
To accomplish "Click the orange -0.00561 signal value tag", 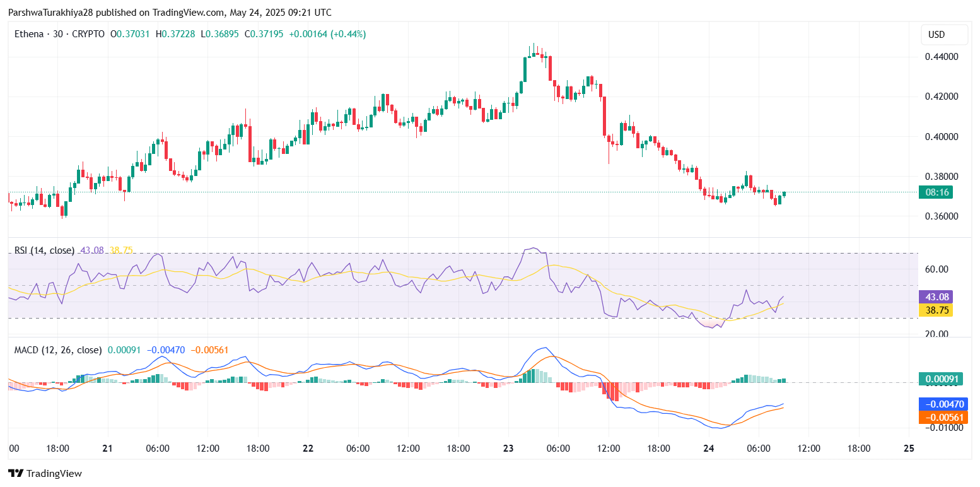I will (x=942, y=417).
